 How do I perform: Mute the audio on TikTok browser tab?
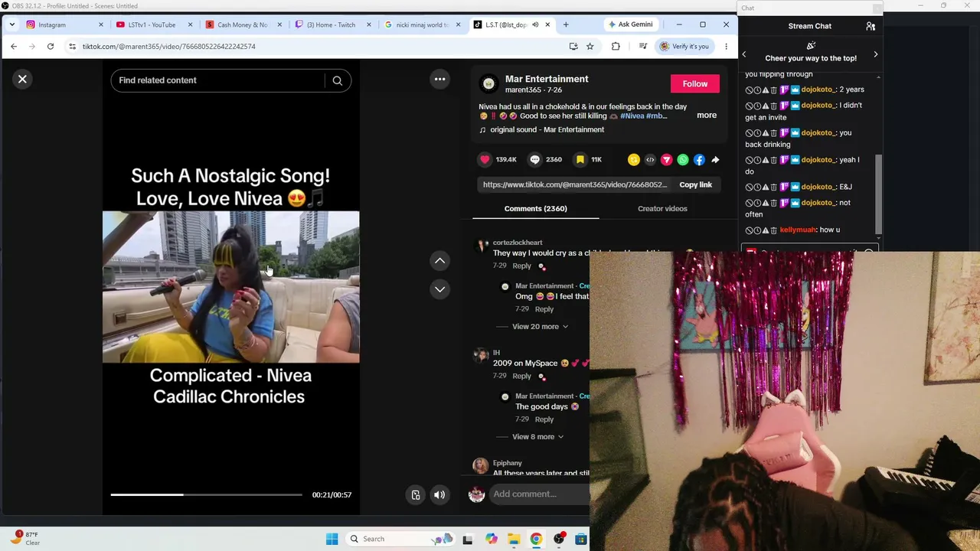click(x=535, y=24)
